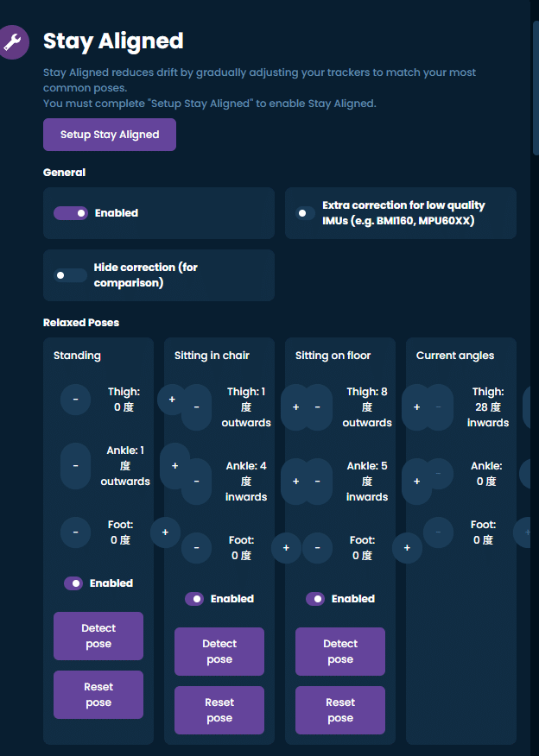Increase Sitting in chair foot angle
The image size is (539, 756).
click(x=286, y=547)
